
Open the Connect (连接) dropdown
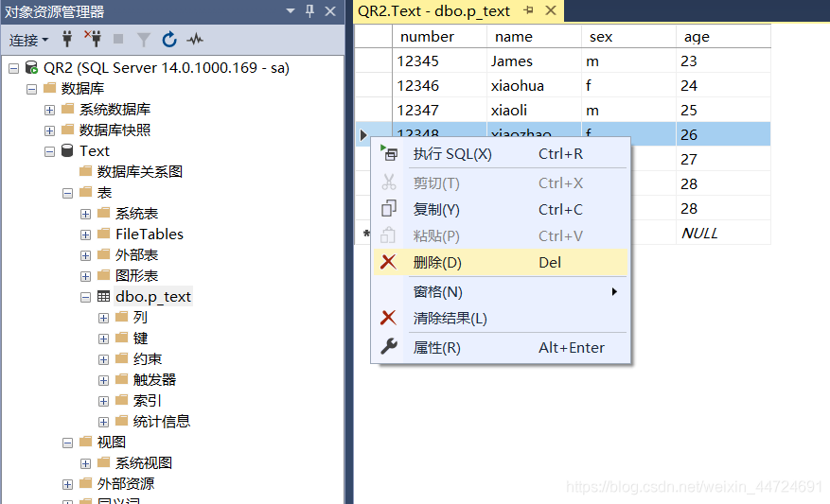pyautogui.click(x=28, y=40)
